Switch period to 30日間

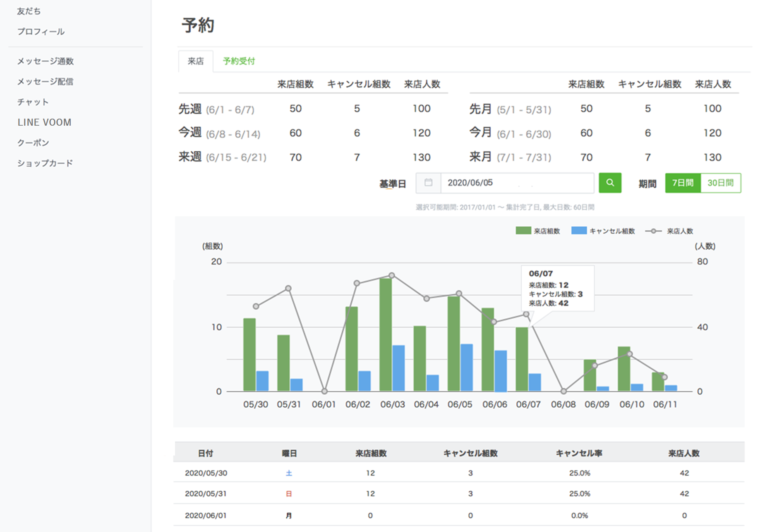tap(720, 183)
